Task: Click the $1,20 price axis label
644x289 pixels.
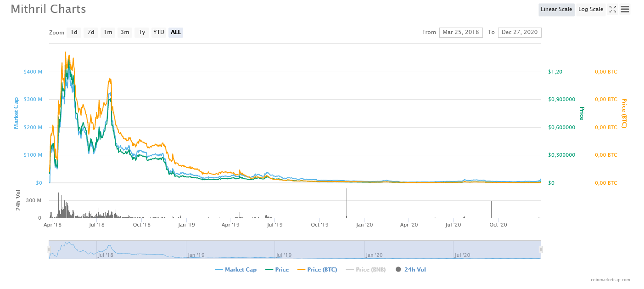Action: tap(555, 72)
